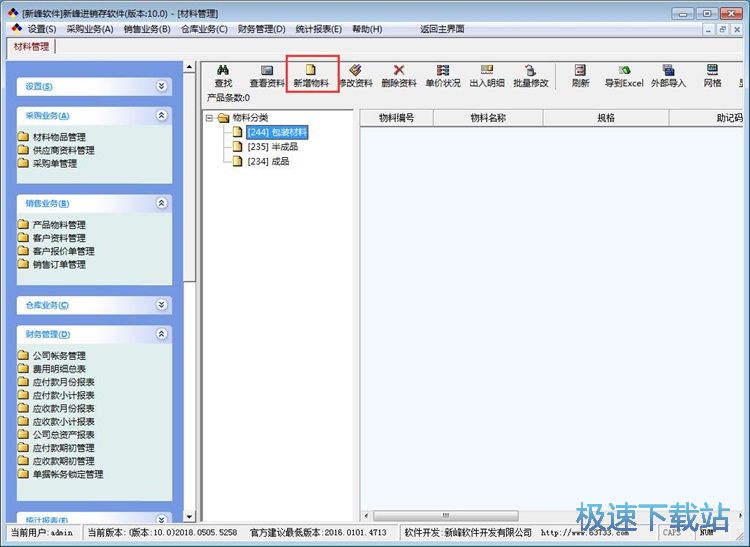750x547 pixels.
Task: Click the 刷新 refresh icon
Action: point(580,70)
